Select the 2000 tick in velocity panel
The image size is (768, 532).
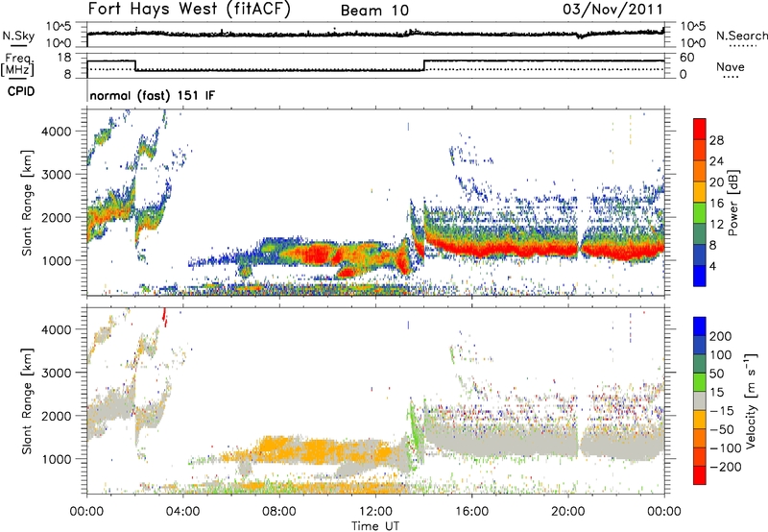[56, 417]
